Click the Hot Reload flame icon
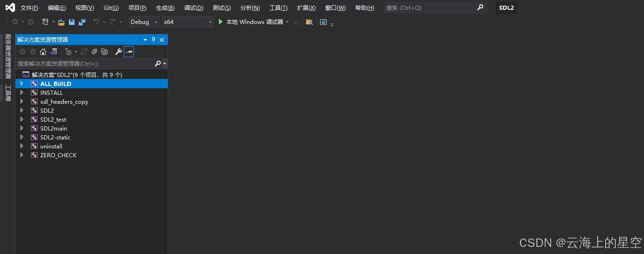Image resolution: width=644 pixels, height=254 pixels. (295, 22)
